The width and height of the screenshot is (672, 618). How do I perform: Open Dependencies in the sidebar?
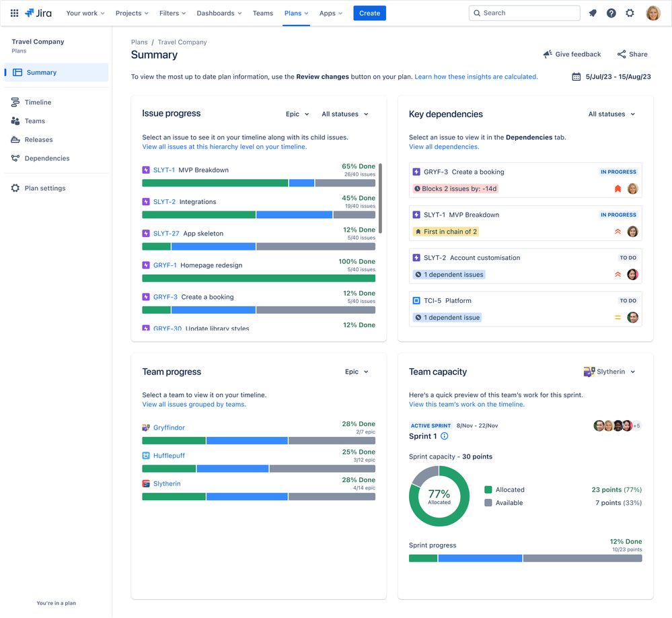[x=46, y=158]
